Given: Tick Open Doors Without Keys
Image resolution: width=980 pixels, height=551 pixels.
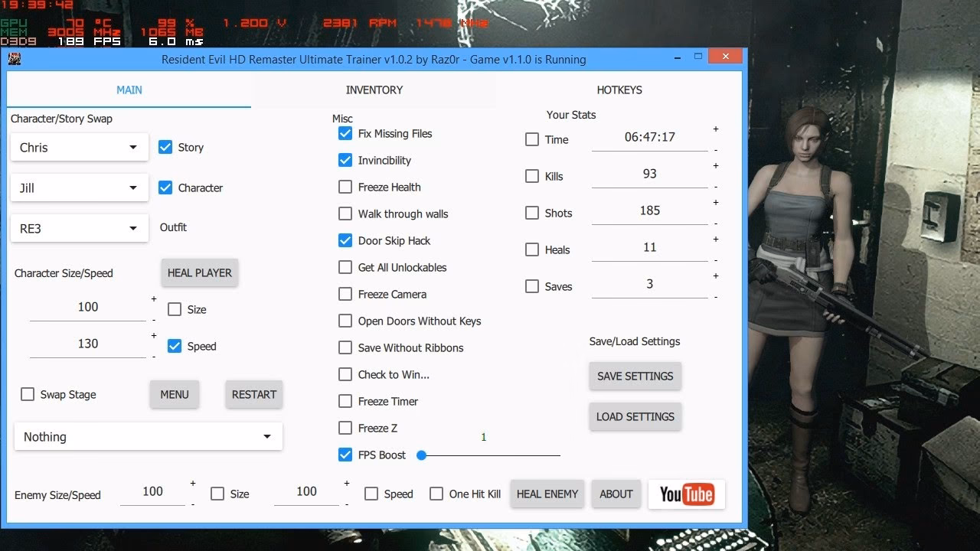Looking at the screenshot, I should coord(345,321).
